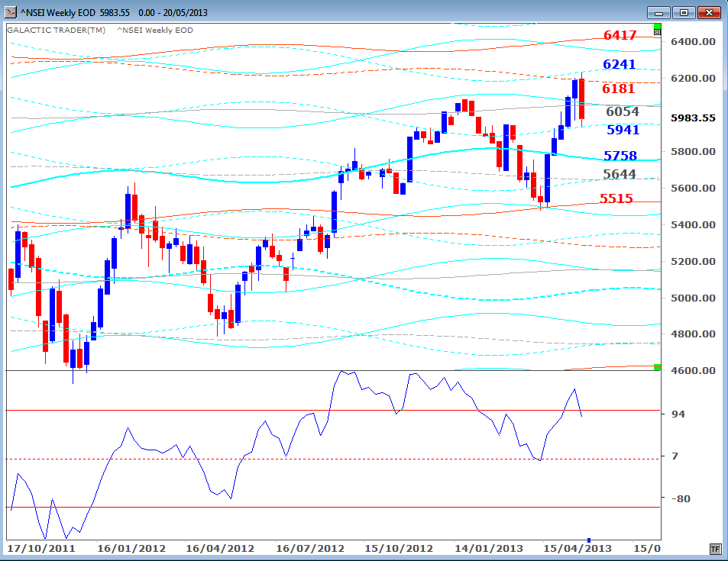Click the 16/04/2012 date axis label

[220, 549]
